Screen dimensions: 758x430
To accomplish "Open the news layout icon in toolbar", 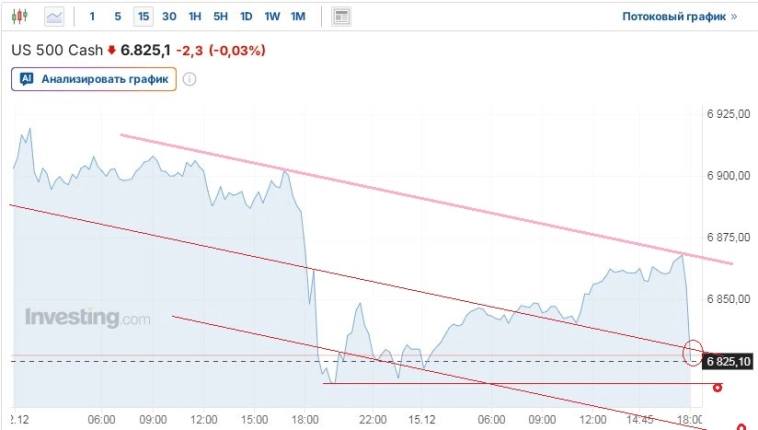I will (x=342, y=16).
